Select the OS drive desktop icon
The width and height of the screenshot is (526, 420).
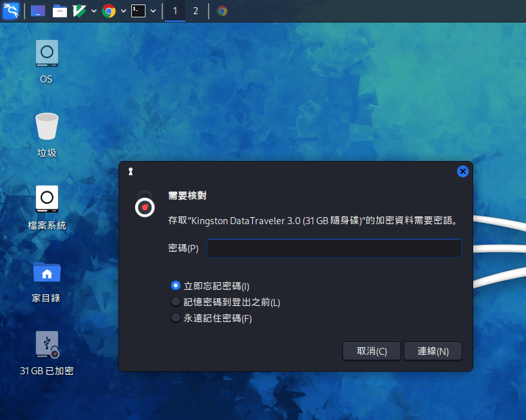pyautogui.click(x=46, y=61)
